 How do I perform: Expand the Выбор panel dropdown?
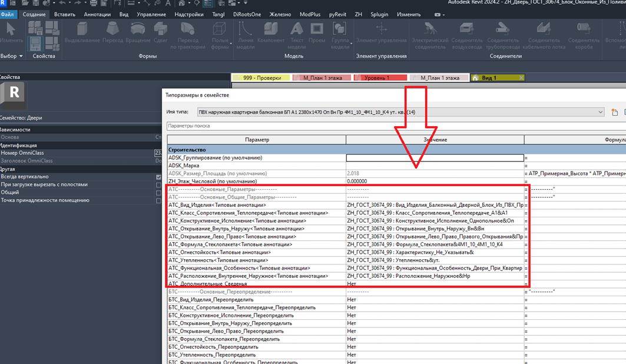[21, 57]
